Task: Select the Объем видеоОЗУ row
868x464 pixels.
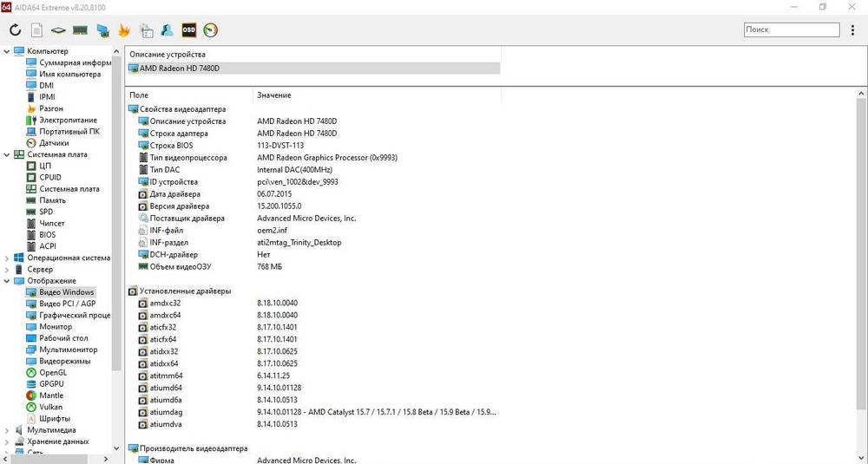Action: (314, 267)
